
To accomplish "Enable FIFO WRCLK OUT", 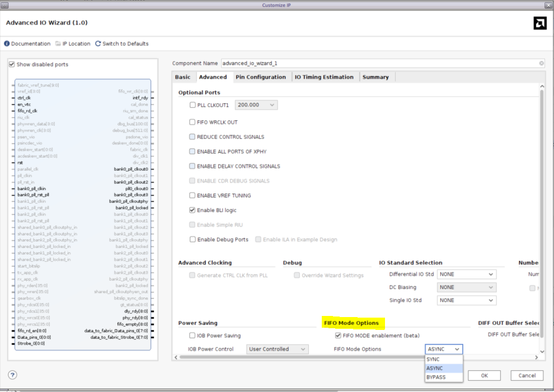I will [193, 121].
